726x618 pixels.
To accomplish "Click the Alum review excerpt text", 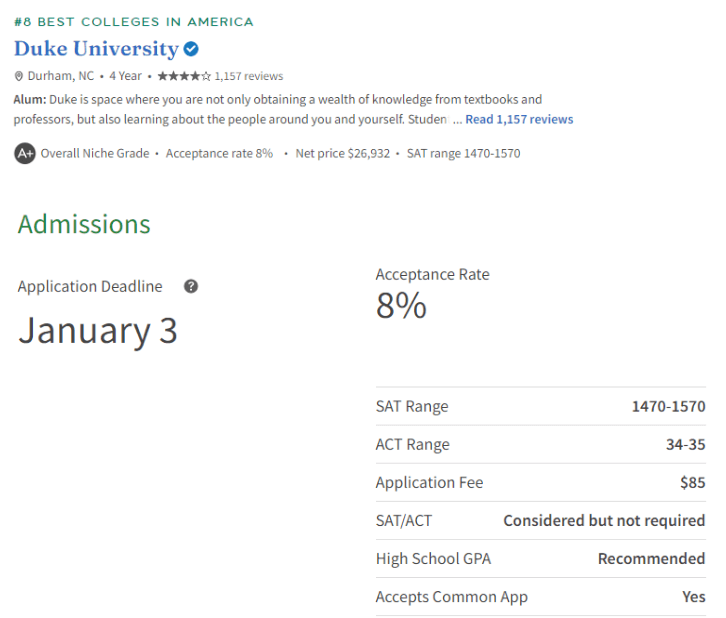I will pyautogui.click(x=278, y=109).
